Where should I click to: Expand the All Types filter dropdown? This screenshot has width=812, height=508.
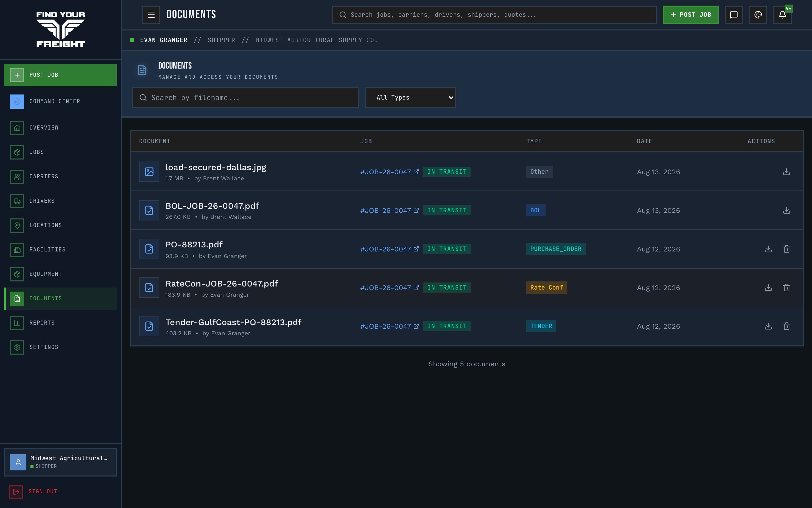[411, 98]
